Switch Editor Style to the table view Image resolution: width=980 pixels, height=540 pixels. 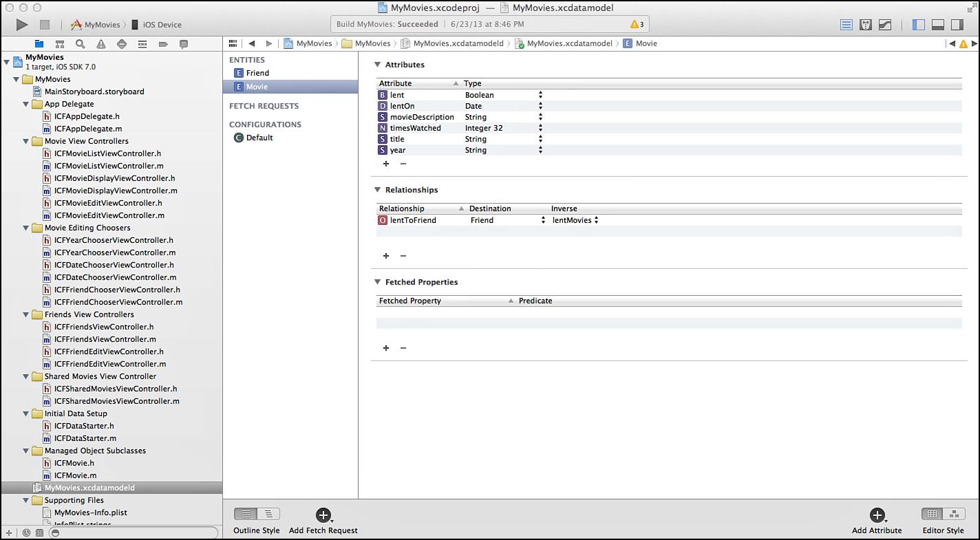(x=933, y=514)
